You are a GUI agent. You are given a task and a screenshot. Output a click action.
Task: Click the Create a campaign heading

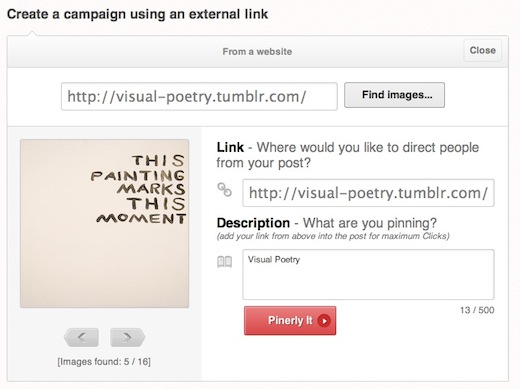[x=137, y=14]
